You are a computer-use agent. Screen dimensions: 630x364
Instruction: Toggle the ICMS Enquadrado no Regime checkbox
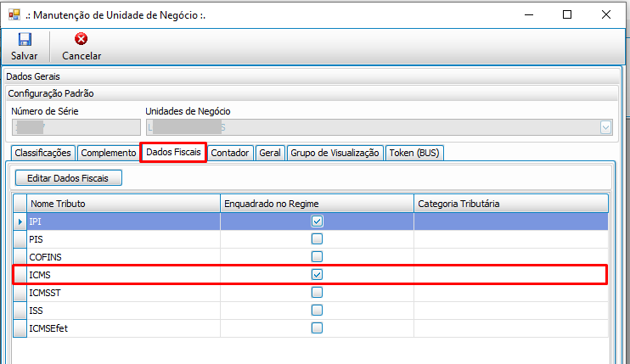(x=317, y=275)
